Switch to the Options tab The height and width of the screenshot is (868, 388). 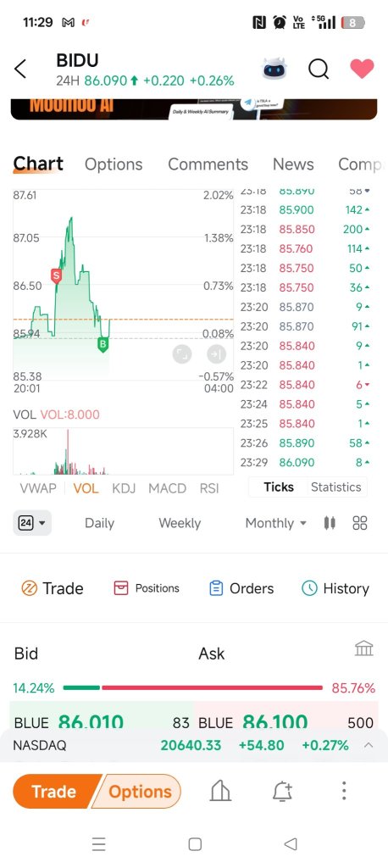(114, 164)
